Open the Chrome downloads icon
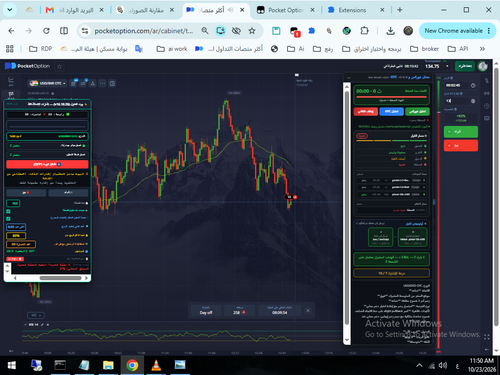500x375 pixels. tap(390, 31)
